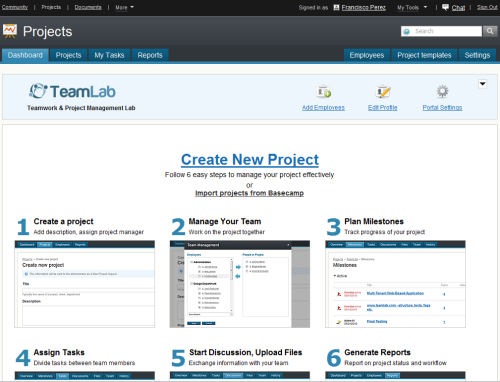This screenshot has height=382, width=500.
Task: Click the Manage Your Team step thumbnail
Action: coord(240,284)
